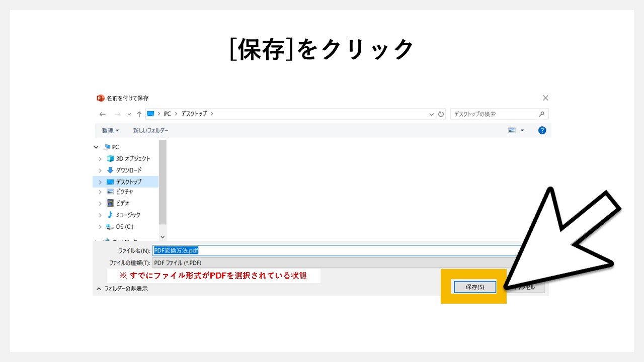Collapse フォルダーの非表示 with the chevron
Image resolution: width=644 pixels, height=362 pixels.
pyautogui.click(x=99, y=288)
